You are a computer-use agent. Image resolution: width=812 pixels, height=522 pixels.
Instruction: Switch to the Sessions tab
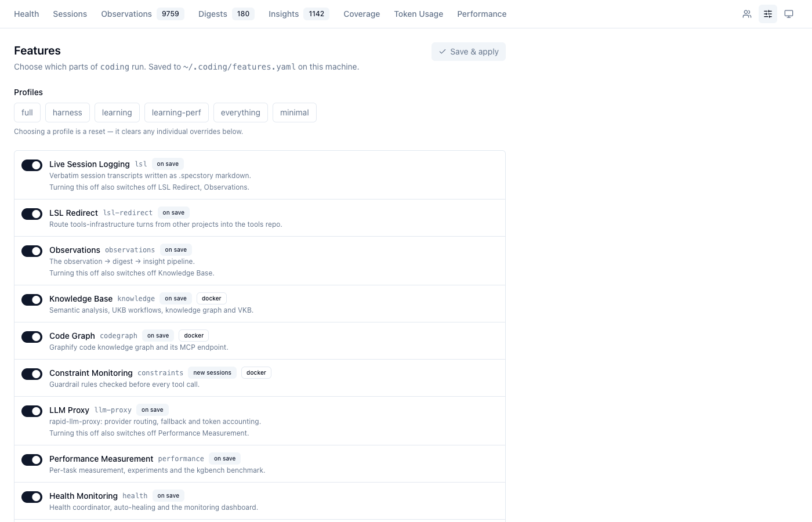[70, 14]
